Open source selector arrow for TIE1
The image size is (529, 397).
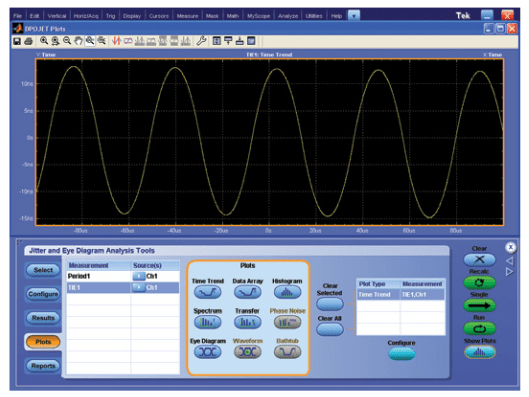point(138,287)
